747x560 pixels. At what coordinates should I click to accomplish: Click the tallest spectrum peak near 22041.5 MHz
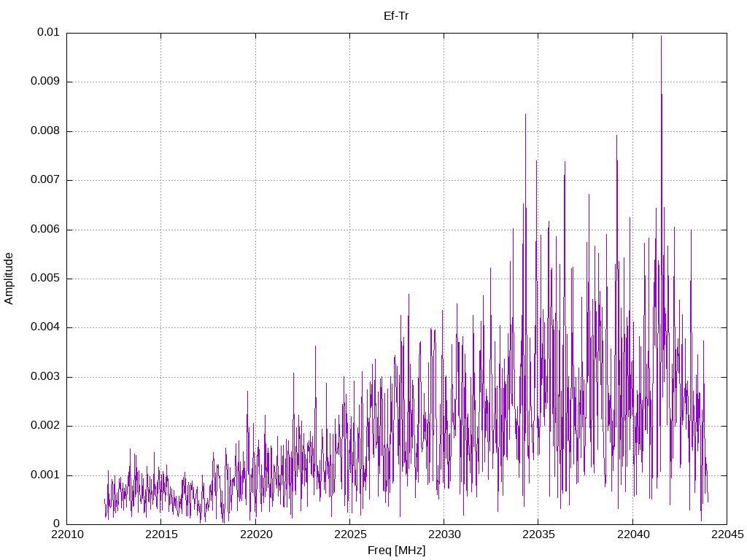point(661,38)
